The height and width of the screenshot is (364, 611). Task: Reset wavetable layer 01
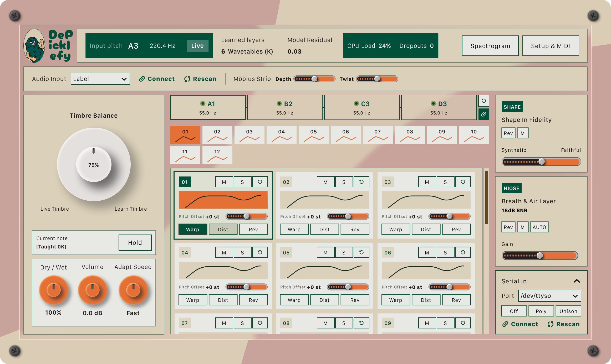(260, 182)
